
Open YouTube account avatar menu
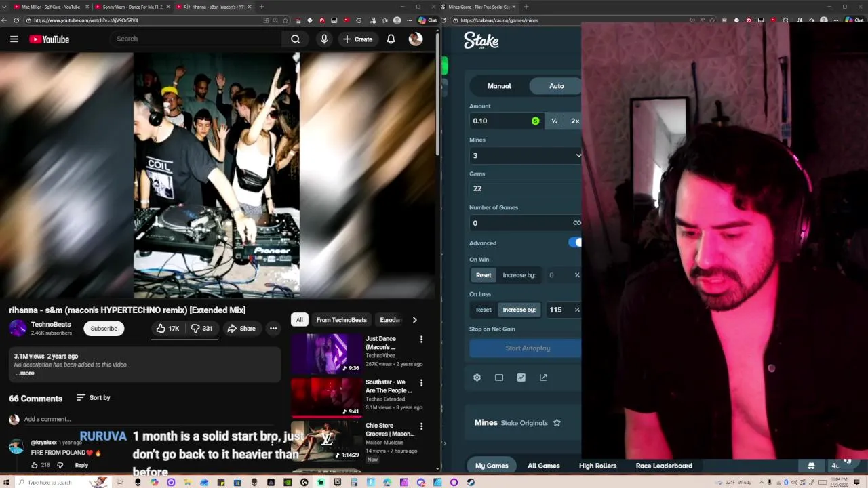coord(416,39)
